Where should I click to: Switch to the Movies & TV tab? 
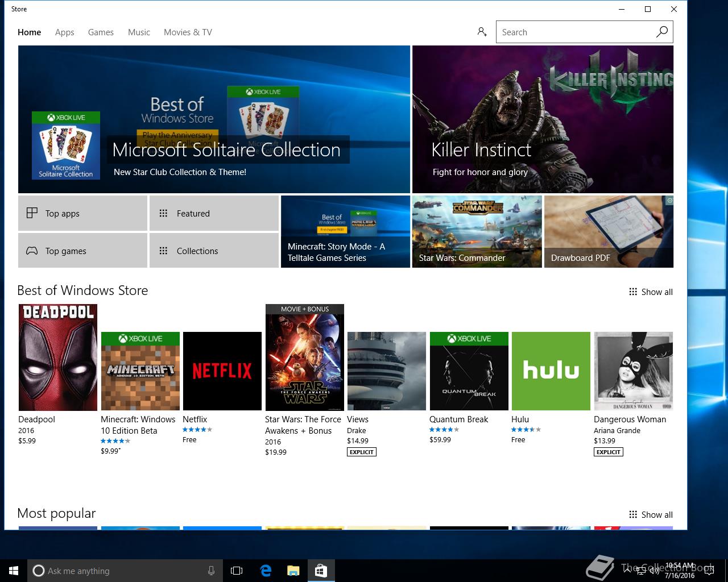click(x=188, y=32)
